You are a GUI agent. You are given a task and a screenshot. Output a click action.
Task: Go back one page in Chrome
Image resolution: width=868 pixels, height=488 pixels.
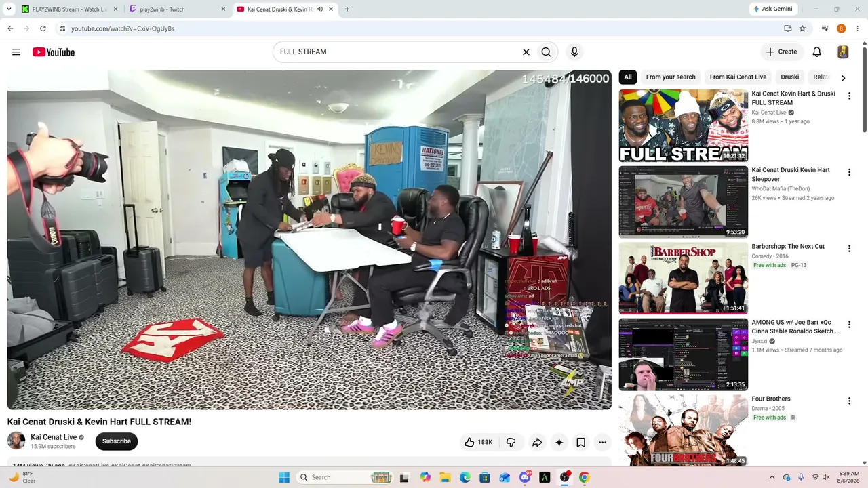(x=10, y=28)
